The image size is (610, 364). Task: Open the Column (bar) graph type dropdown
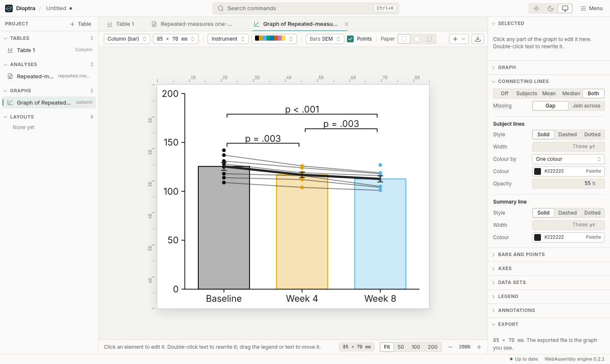pos(127,39)
